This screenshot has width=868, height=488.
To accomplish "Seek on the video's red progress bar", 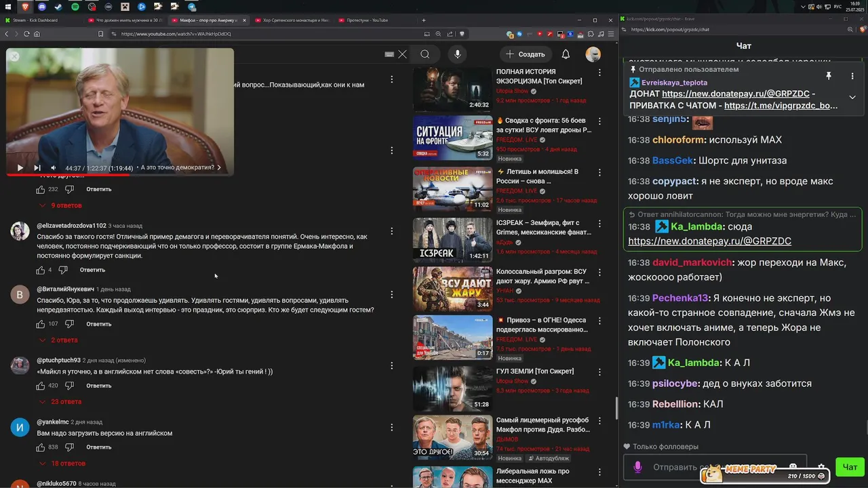I will (120, 175).
